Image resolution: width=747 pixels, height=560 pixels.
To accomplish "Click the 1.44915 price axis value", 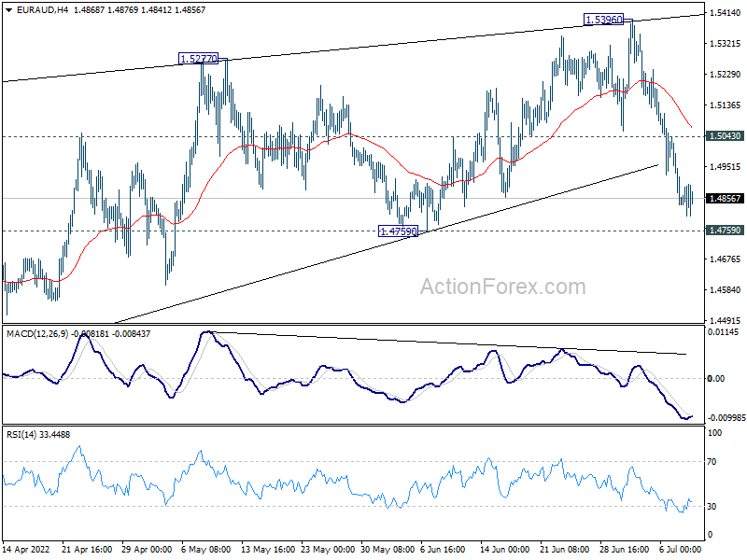I will pos(726,320).
